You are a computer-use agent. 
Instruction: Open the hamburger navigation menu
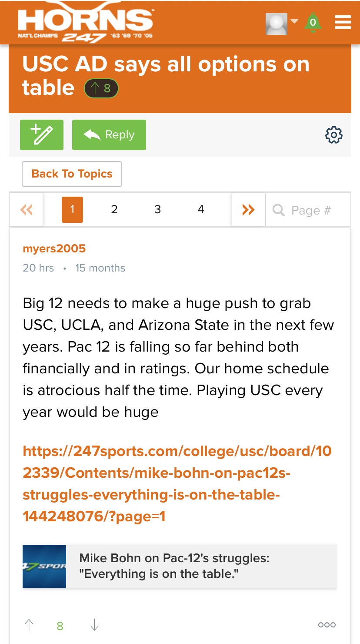point(343,23)
